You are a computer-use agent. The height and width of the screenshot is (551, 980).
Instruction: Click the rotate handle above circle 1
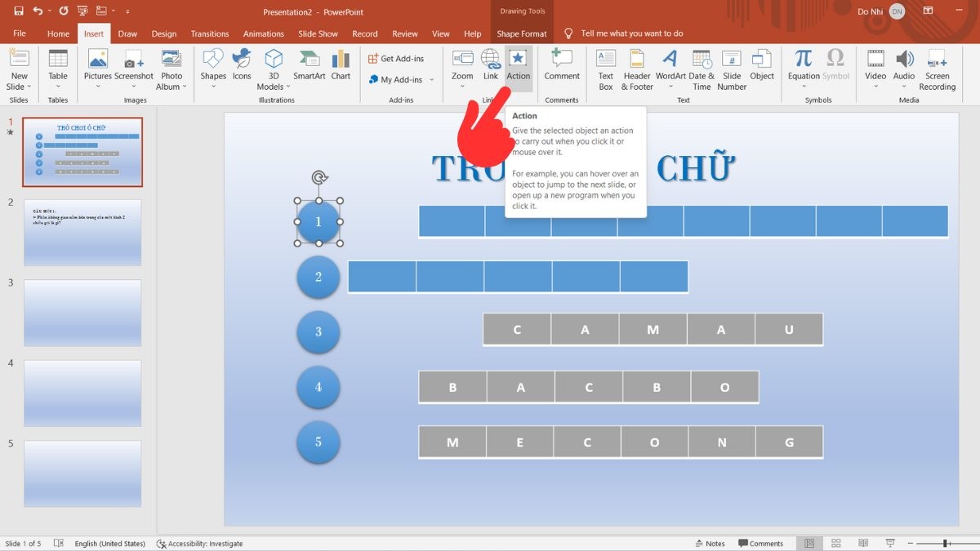(x=318, y=178)
